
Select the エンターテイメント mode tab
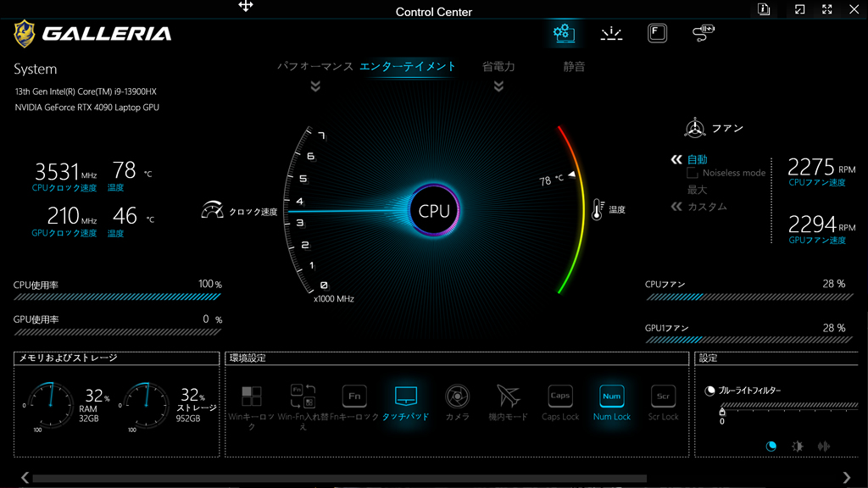[x=408, y=66]
